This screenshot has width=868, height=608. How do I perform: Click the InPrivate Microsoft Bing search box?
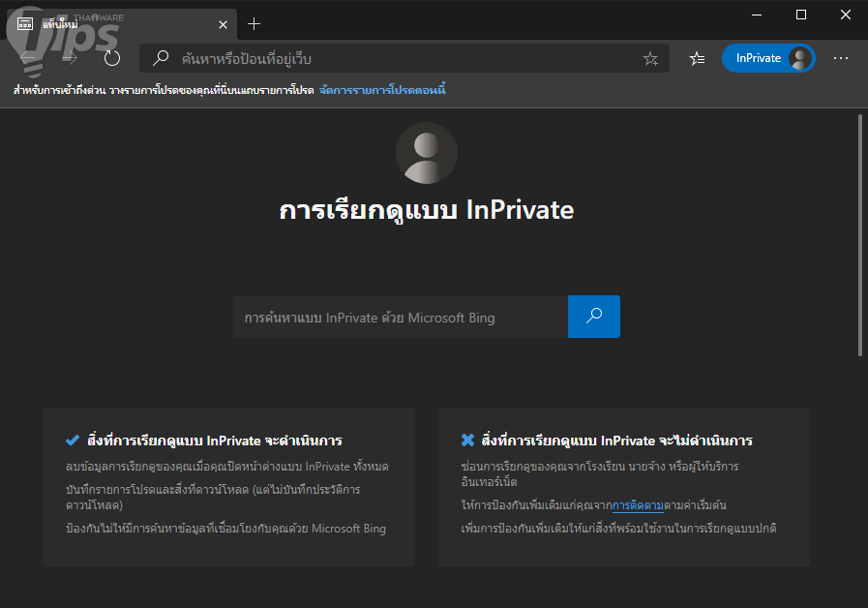coord(400,318)
